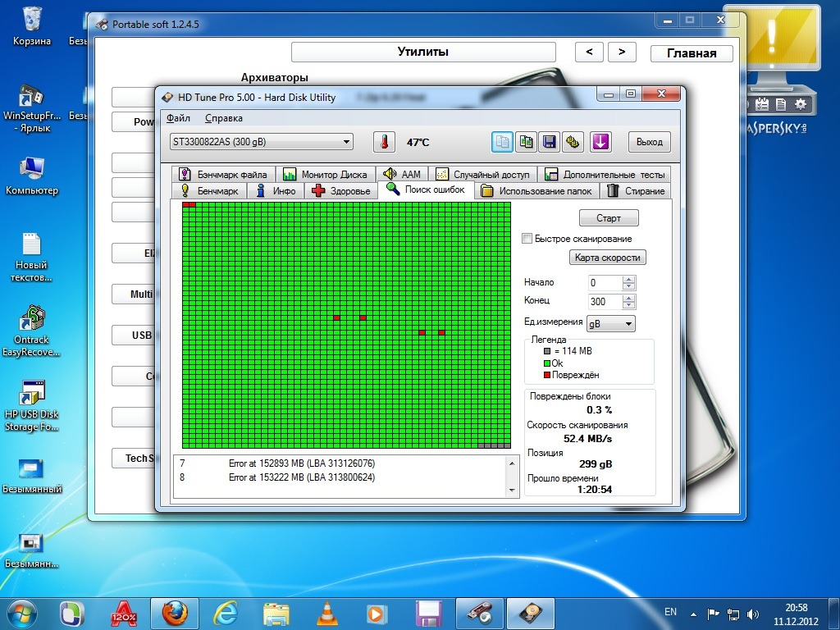Click the Старт button to begin scanning

tap(609, 218)
